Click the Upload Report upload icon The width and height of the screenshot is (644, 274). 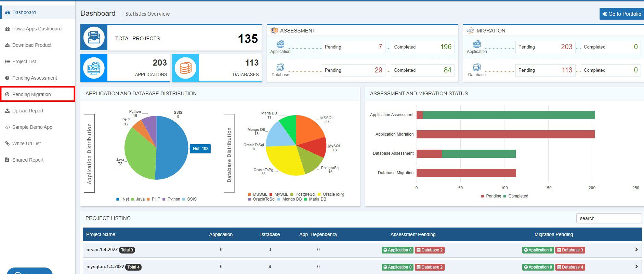[8, 111]
